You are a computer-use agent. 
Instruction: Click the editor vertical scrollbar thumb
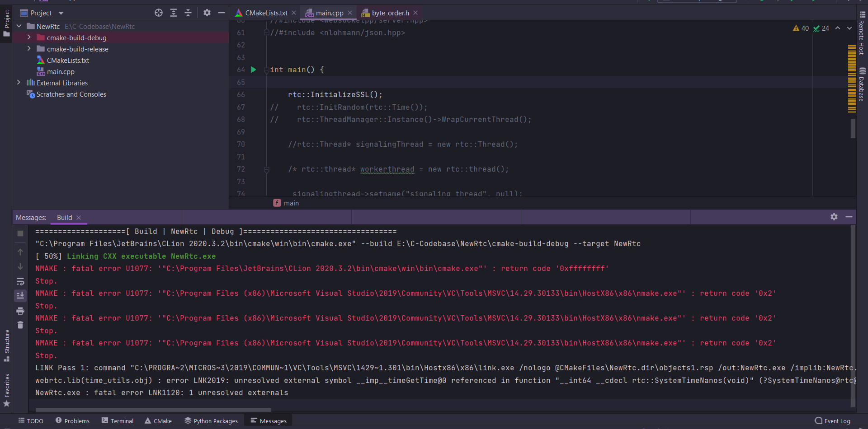pyautogui.click(x=853, y=128)
